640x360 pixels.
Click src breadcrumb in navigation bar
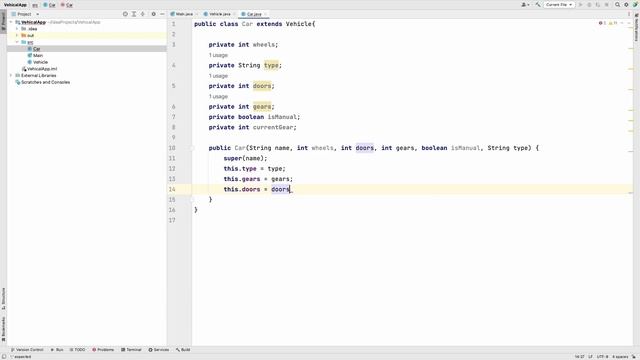click(35, 5)
